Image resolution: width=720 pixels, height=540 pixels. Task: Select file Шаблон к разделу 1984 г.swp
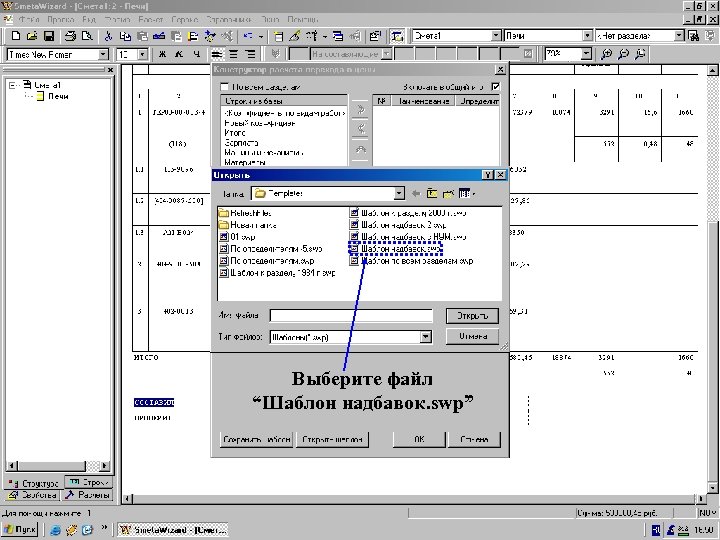pos(277,272)
